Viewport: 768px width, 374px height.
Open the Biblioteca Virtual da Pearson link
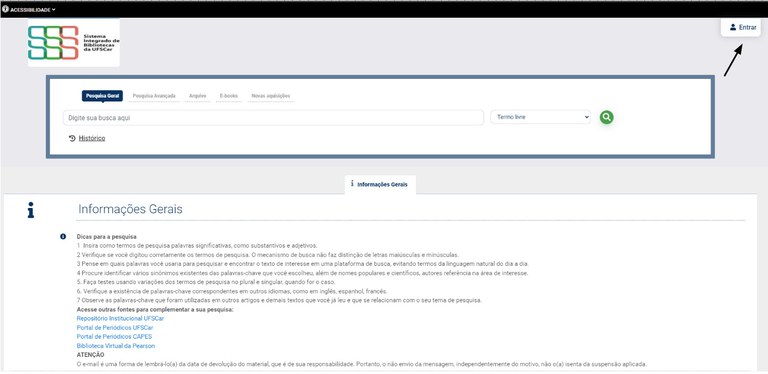116,346
